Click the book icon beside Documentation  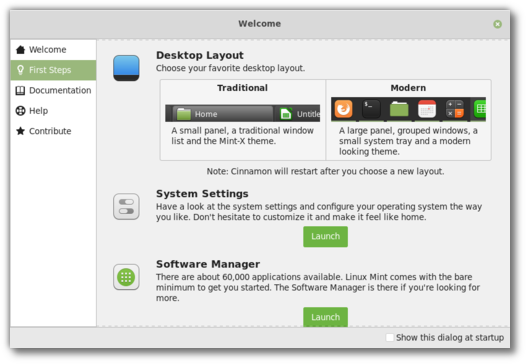pyautogui.click(x=20, y=90)
